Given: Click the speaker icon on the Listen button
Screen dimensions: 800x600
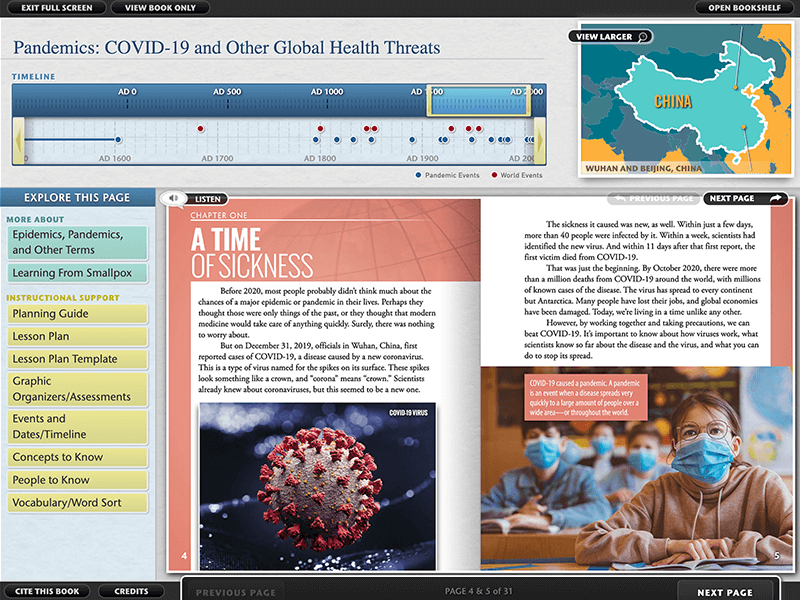Looking at the screenshot, I should click(174, 198).
